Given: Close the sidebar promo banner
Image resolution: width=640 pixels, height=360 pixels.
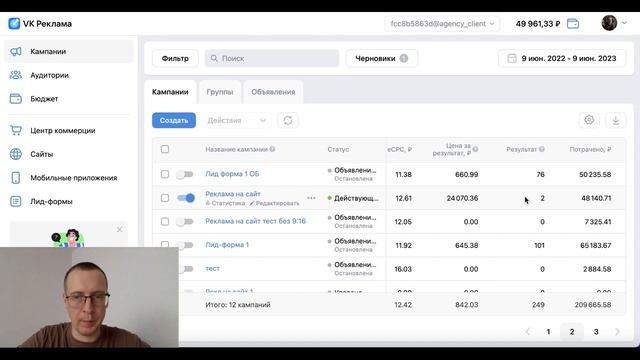Looking at the screenshot, I should [x=119, y=229].
